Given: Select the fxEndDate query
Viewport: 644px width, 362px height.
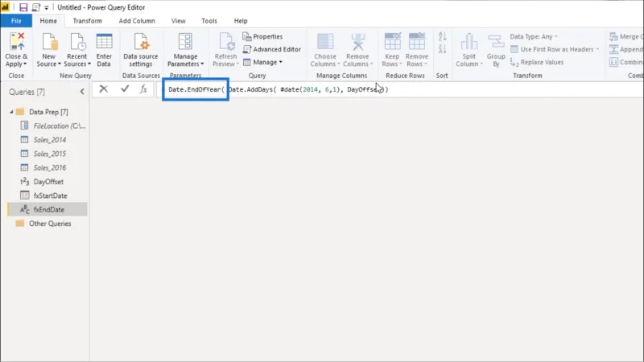Looking at the screenshot, I should click(48, 210).
